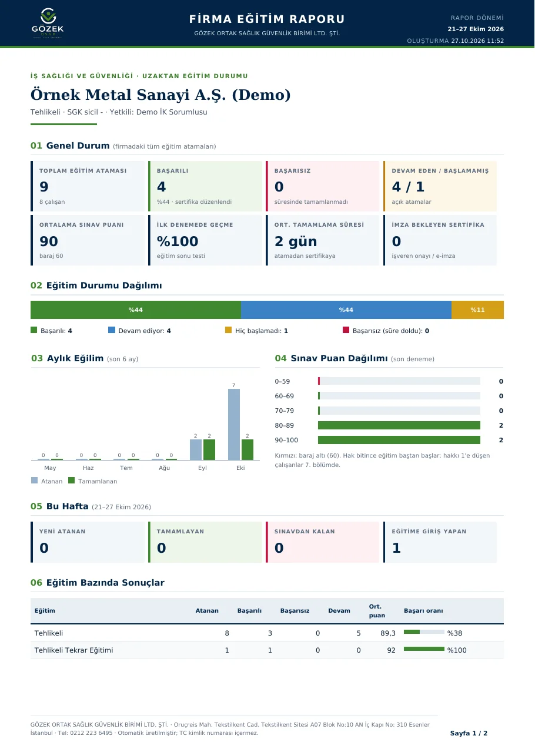Image resolution: width=535 pixels, height=756 pixels.
Task: Click the Atanan column header in results table
Action: pos(207,611)
